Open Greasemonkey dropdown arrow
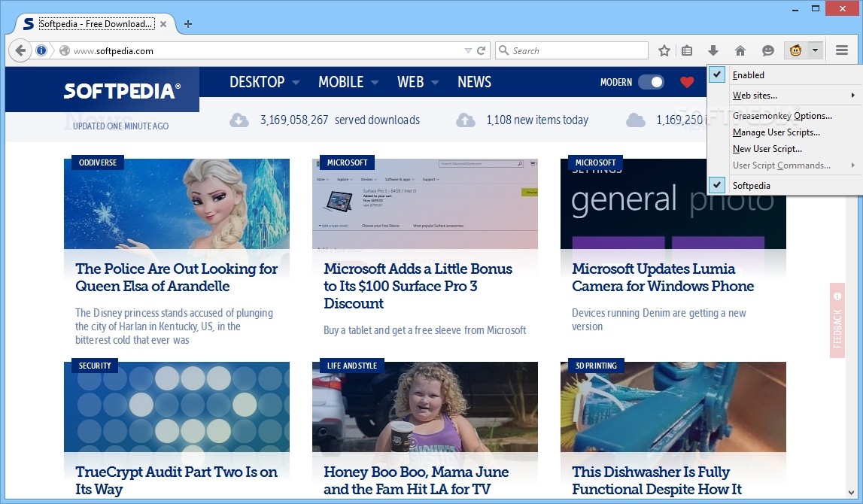Image resolution: width=863 pixels, height=504 pixels. pos(815,50)
